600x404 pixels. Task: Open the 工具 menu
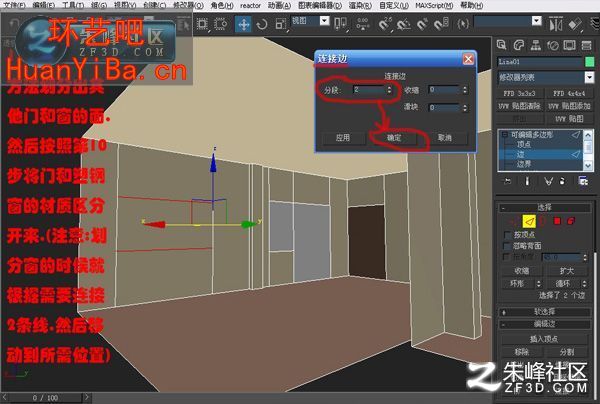(x=73, y=5)
